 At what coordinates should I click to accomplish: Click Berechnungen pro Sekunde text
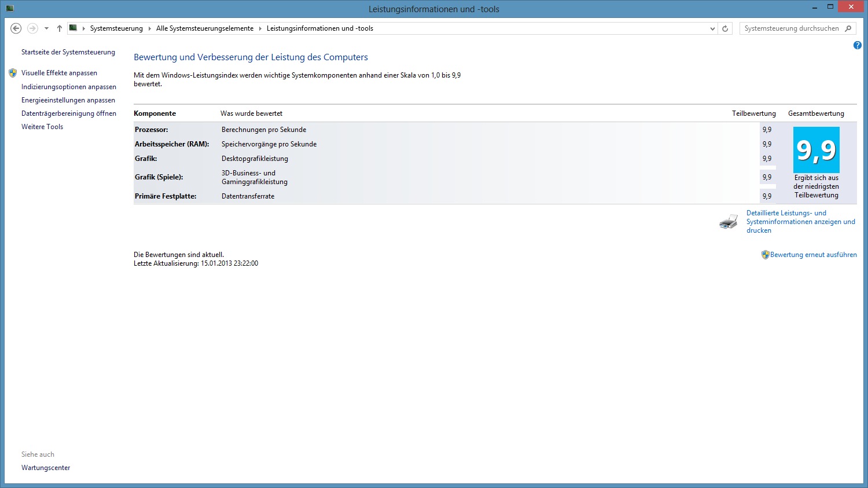264,130
